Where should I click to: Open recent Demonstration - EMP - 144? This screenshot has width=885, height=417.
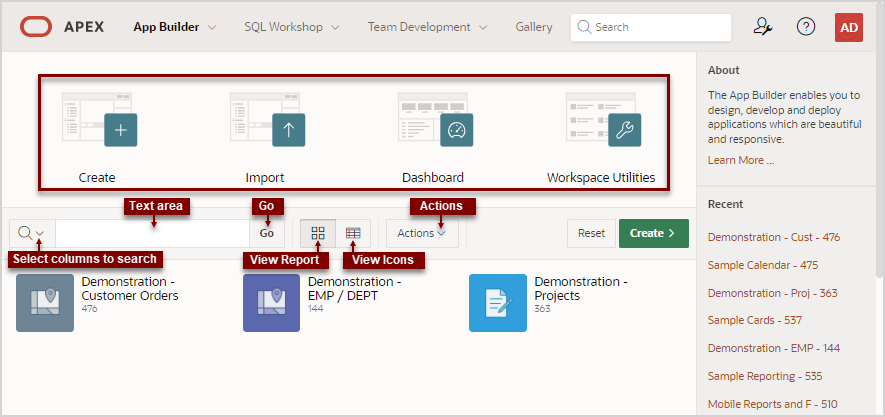pyautogui.click(x=774, y=348)
